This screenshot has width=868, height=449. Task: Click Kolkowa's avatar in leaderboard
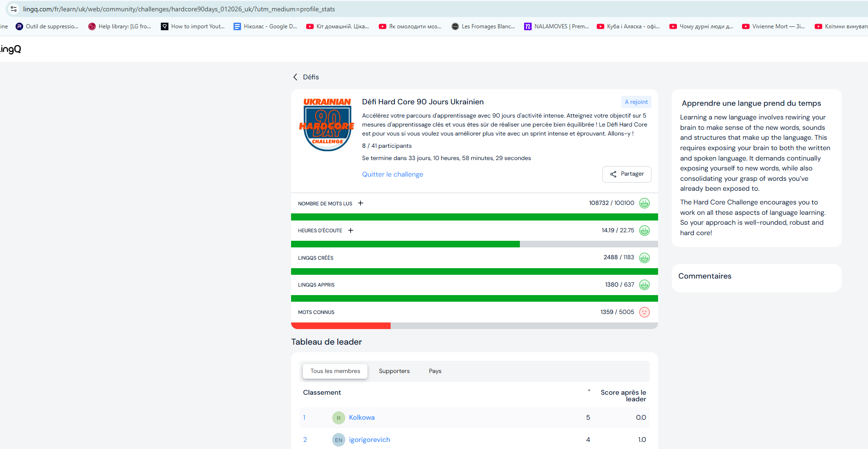(x=338, y=418)
